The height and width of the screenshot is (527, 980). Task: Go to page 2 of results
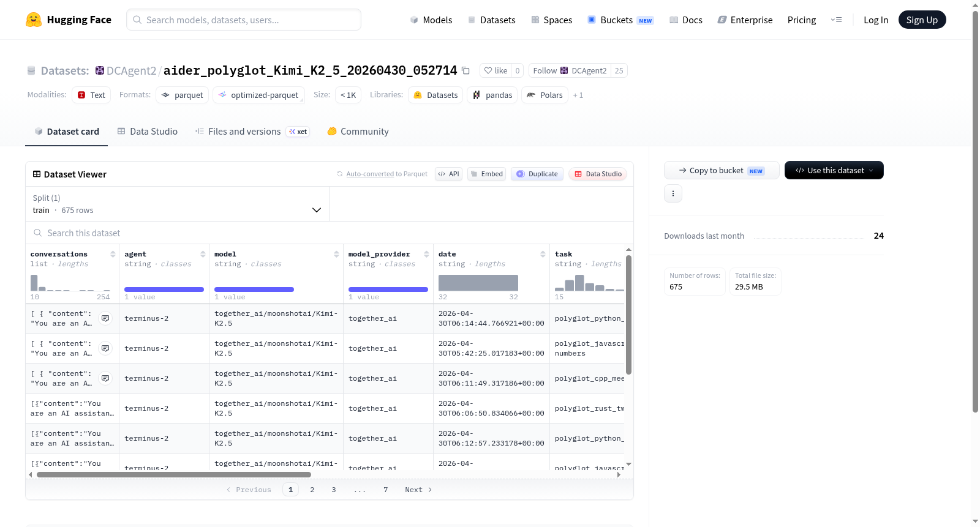(312, 490)
